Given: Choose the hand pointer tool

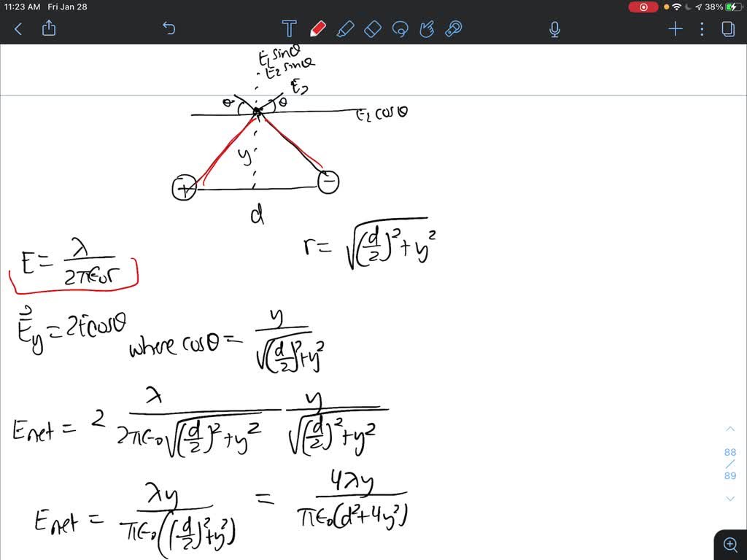Looking at the screenshot, I should coord(427,28).
